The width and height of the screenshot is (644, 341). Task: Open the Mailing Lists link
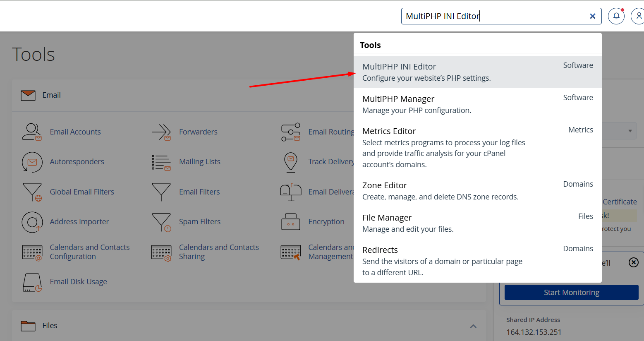[200, 161]
